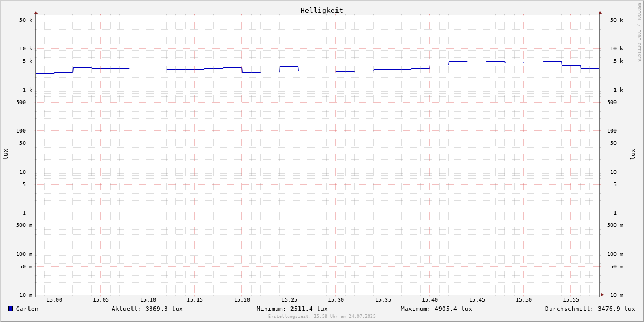Click the 15:55 time axis label

pos(571,300)
